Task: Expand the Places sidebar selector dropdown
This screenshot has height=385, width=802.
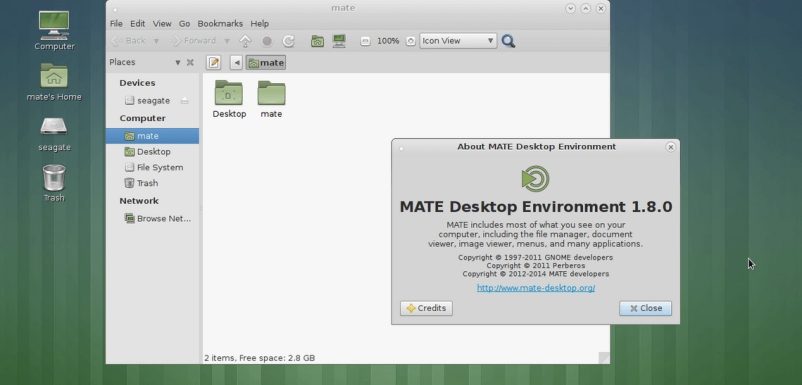Action: coord(177,62)
